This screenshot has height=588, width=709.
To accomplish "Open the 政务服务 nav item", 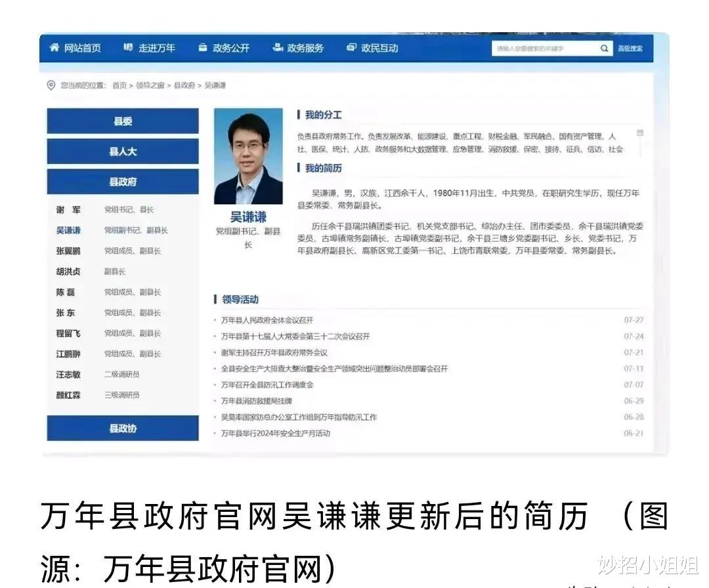I will pos(298,48).
